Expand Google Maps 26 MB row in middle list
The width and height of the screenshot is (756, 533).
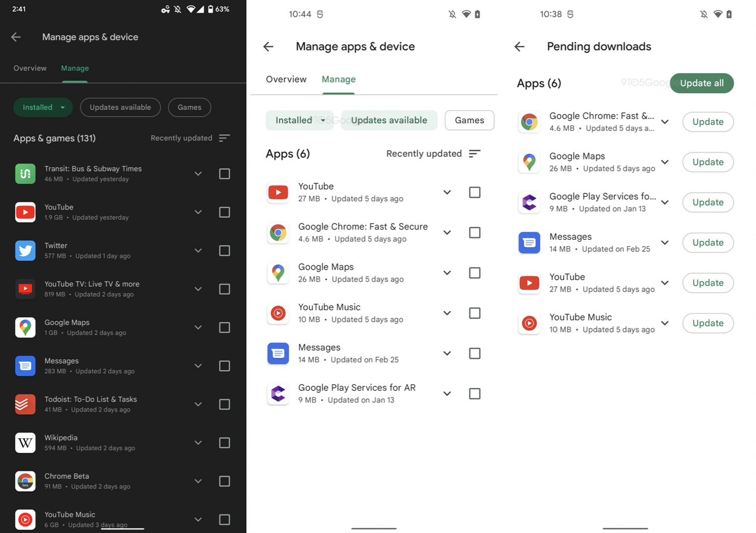click(x=447, y=273)
